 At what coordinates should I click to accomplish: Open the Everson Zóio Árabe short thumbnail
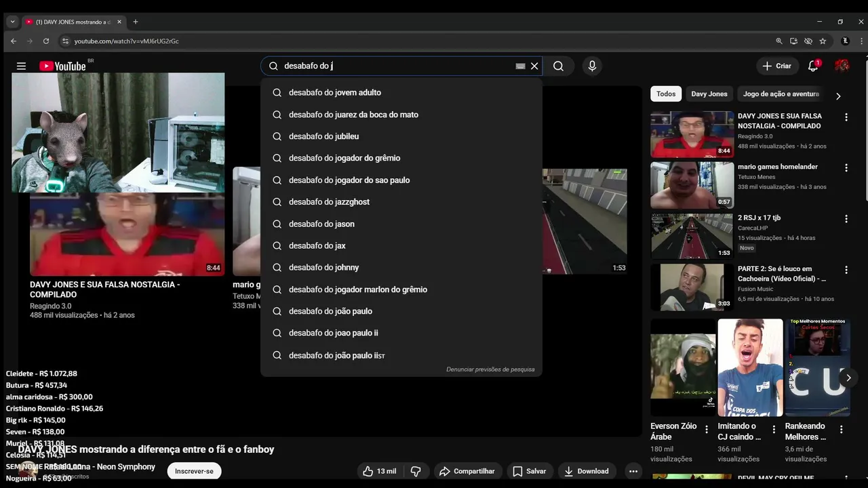[683, 367]
